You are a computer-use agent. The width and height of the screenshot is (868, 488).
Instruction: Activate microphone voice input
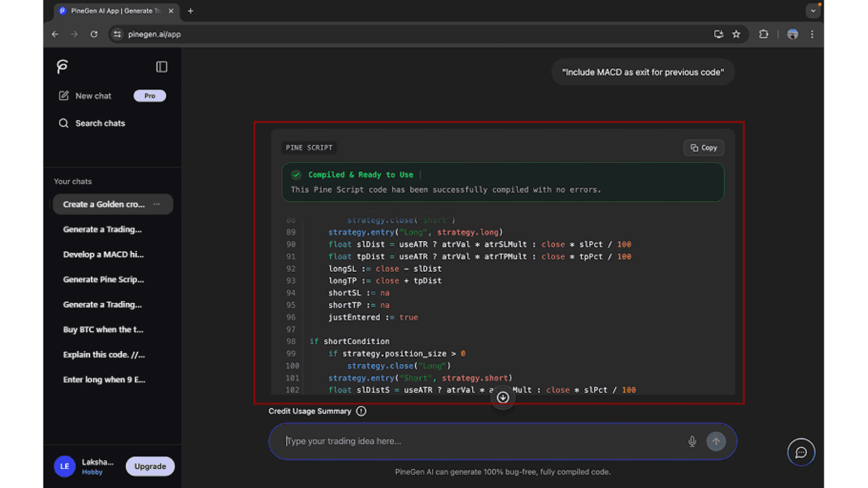click(x=692, y=441)
